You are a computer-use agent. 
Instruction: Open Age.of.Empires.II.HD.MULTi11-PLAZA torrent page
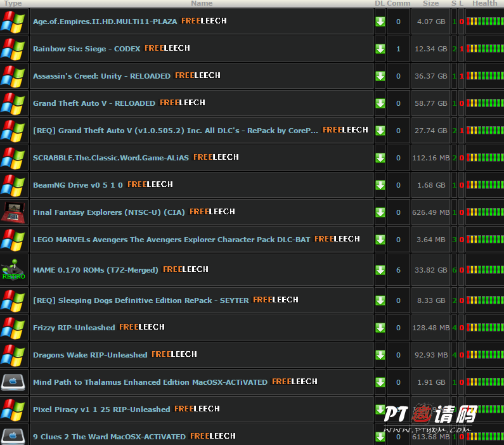point(105,22)
